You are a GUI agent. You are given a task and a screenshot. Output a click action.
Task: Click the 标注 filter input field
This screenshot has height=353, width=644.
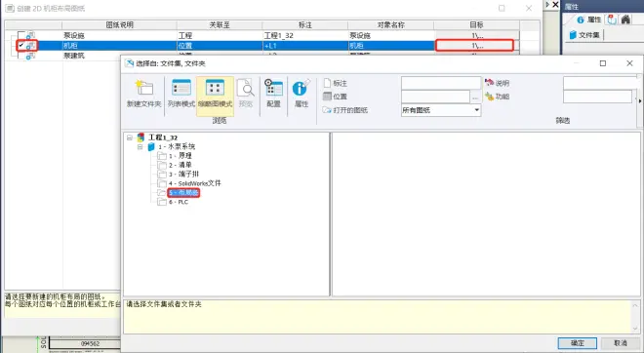pos(441,83)
